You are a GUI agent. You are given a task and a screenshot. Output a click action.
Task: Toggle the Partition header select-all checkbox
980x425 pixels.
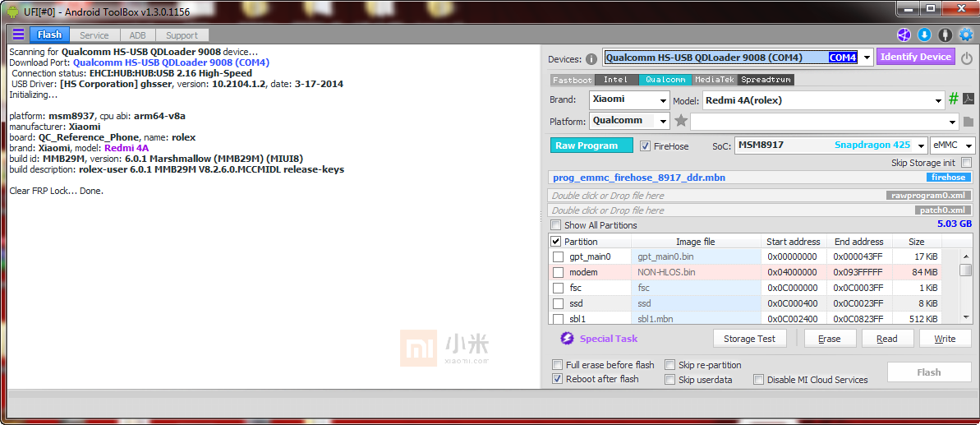(555, 241)
